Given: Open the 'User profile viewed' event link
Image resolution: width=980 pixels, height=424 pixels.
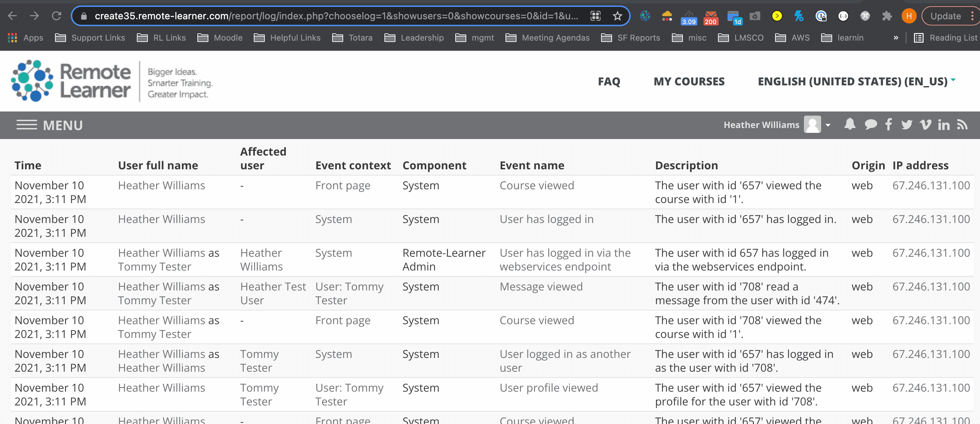Looking at the screenshot, I should [x=548, y=388].
